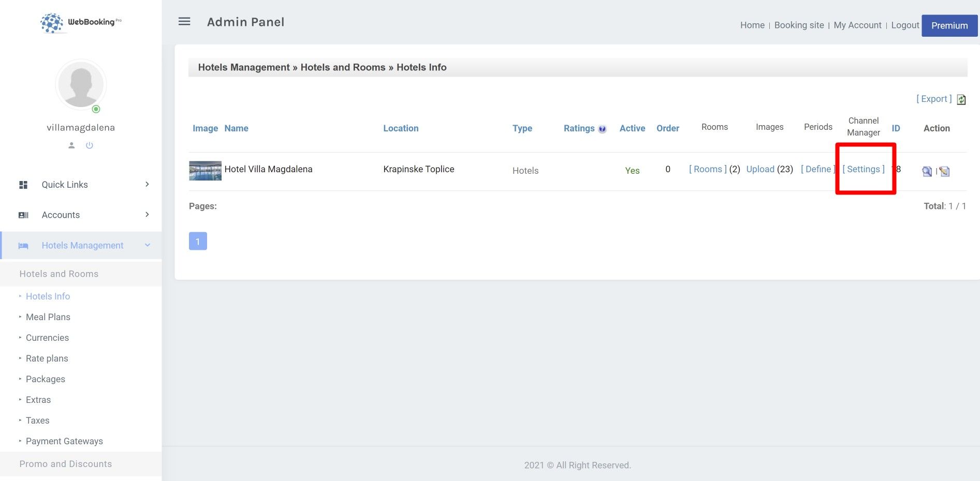Open Payment Gateways sidebar item
Screen dimensions: 980x481
pyautogui.click(x=64, y=441)
